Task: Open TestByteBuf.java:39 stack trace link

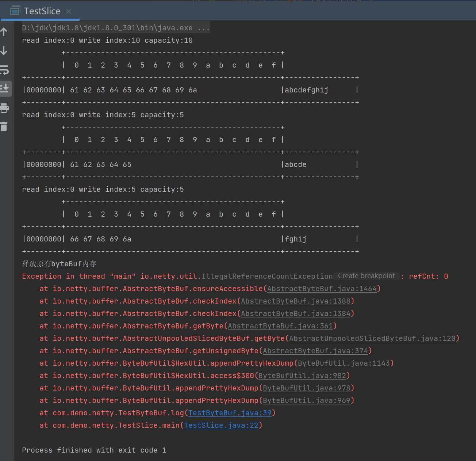Action: (x=230, y=413)
